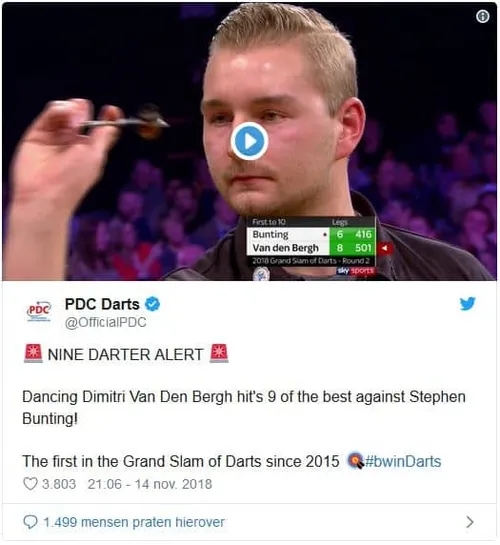Screen dimensions: 500x545
Task: Open the #bwinDarts hashtag
Action: pos(403,462)
